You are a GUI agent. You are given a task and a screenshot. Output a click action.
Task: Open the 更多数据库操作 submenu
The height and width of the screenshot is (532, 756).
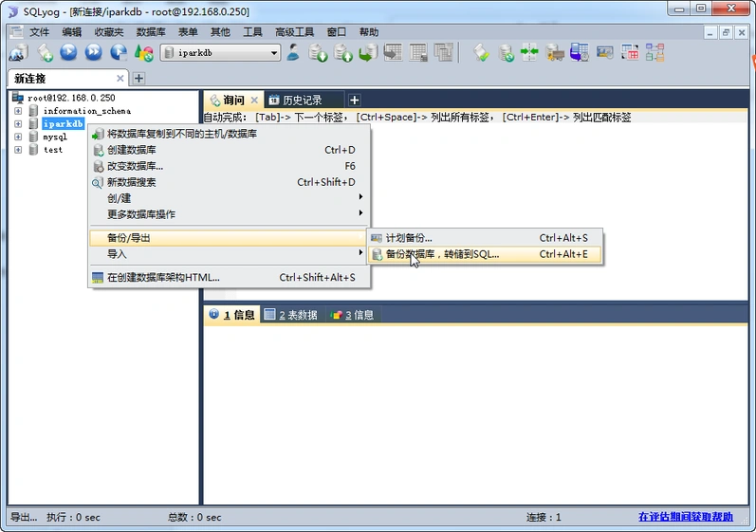pyautogui.click(x=229, y=214)
